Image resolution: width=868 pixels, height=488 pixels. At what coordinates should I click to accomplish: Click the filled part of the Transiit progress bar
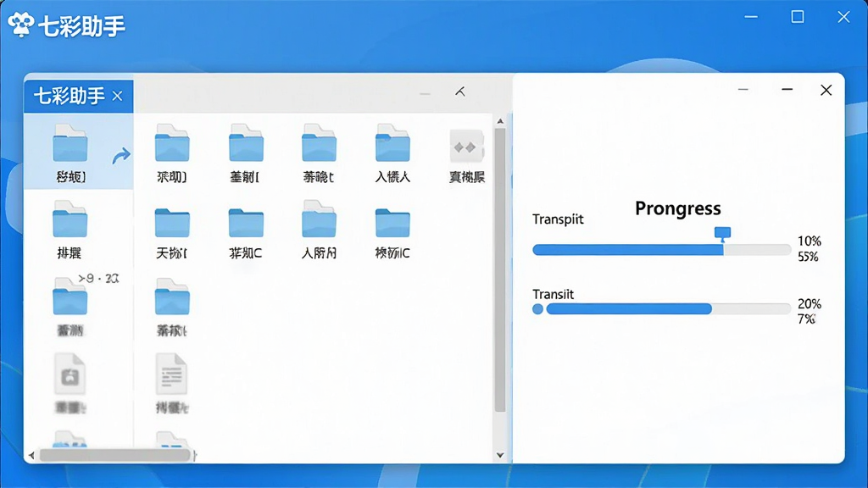(x=629, y=308)
